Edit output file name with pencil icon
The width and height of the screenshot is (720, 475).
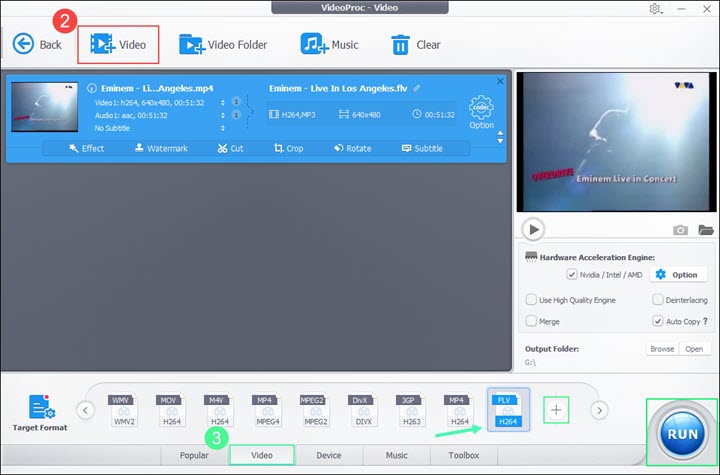(x=416, y=88)
